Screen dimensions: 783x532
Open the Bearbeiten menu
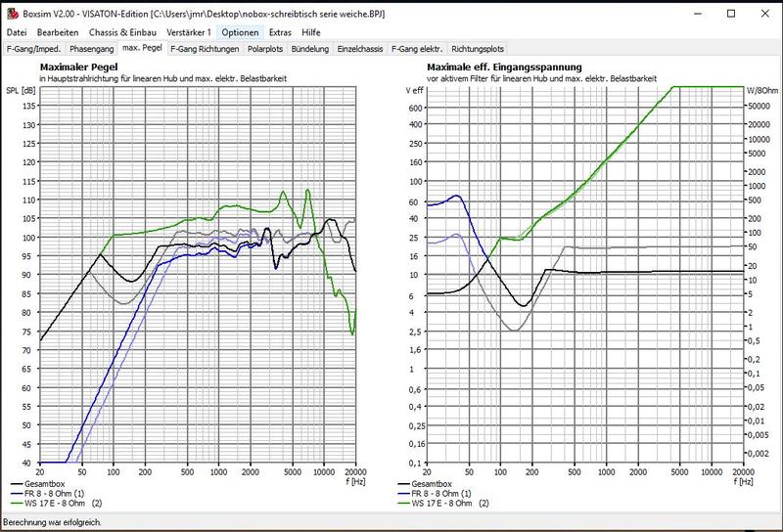58,32
